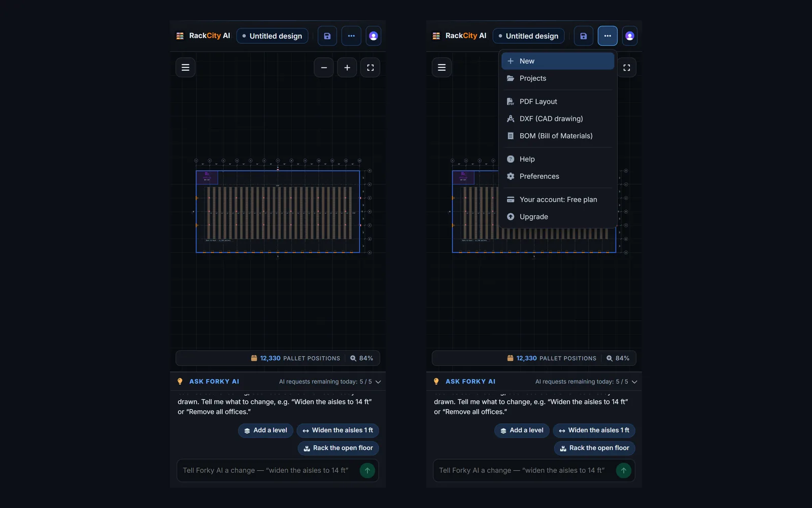Open Help from the menu
812x508 pixels.
(558, 159)
